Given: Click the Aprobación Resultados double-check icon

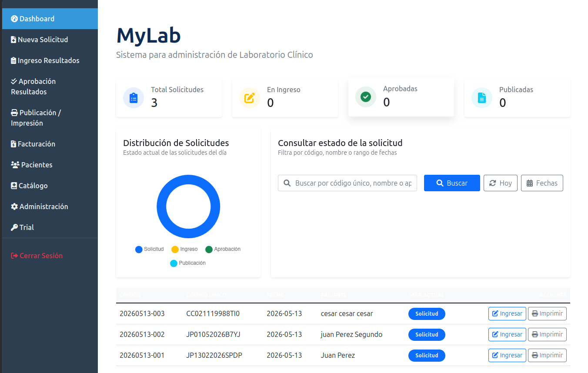Looking at the screenshot, I should (x=14, y=81).
